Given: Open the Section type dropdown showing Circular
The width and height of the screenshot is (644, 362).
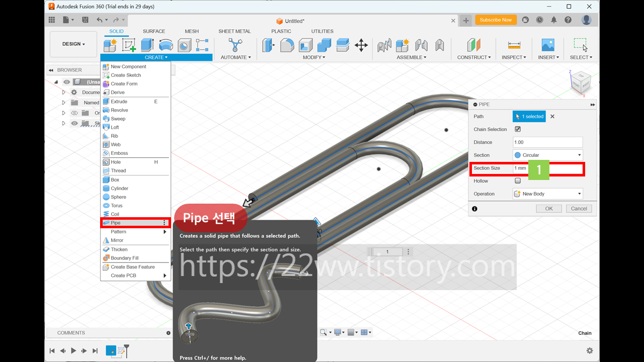Looking at the screenshot, I should [x=548, y=155].
